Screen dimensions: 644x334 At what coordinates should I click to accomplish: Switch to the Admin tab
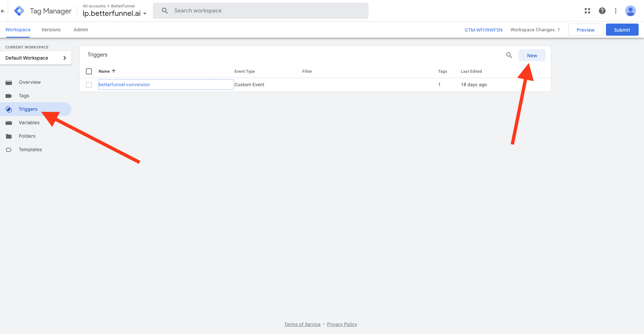tap(81, 30)
